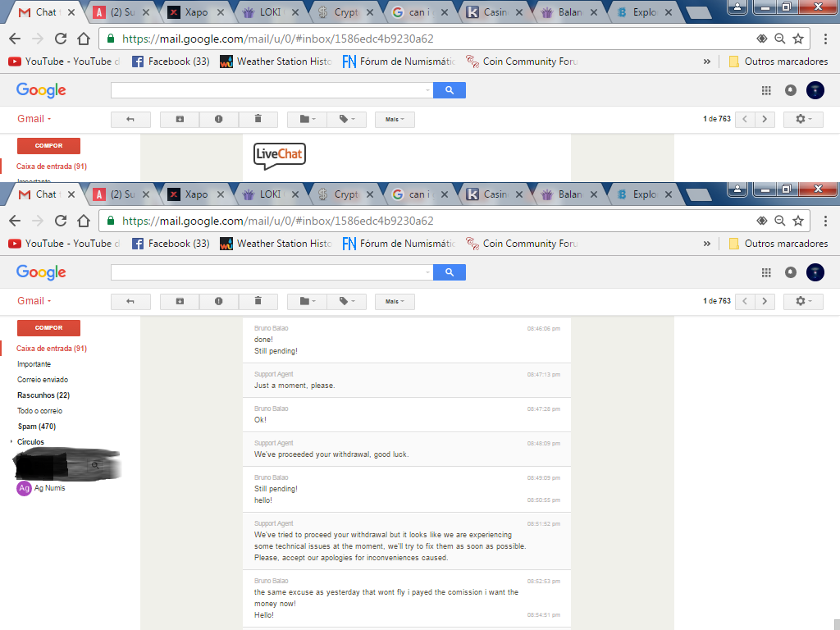Open settings gear dropdown in lower window
This screenshot has height=630, width=840.
click(x=803, y=301)
